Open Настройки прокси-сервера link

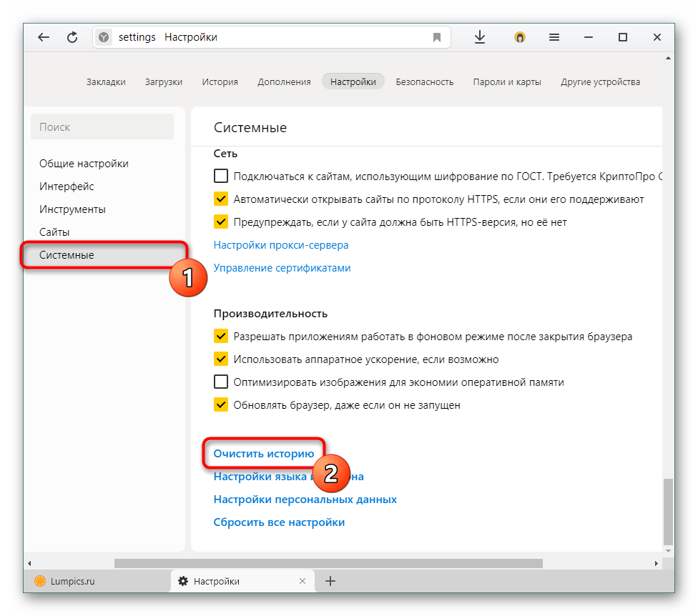pyautogui.click(x=281, y=245)
